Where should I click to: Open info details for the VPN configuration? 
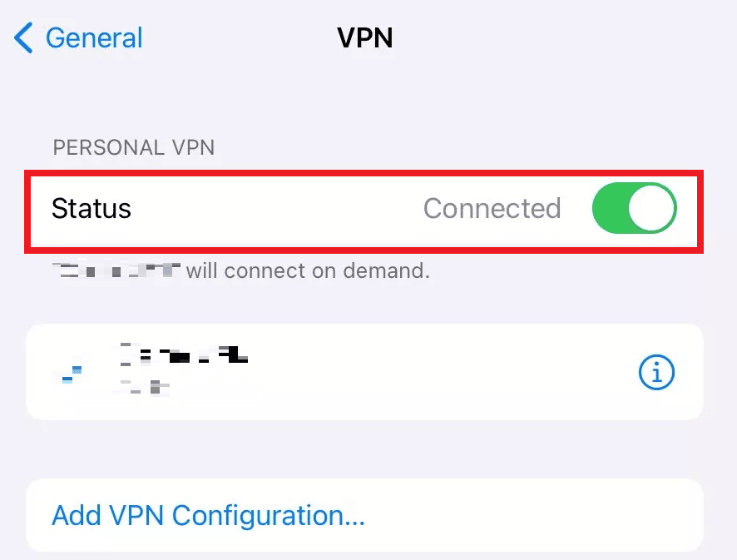(x=656, y=374)
